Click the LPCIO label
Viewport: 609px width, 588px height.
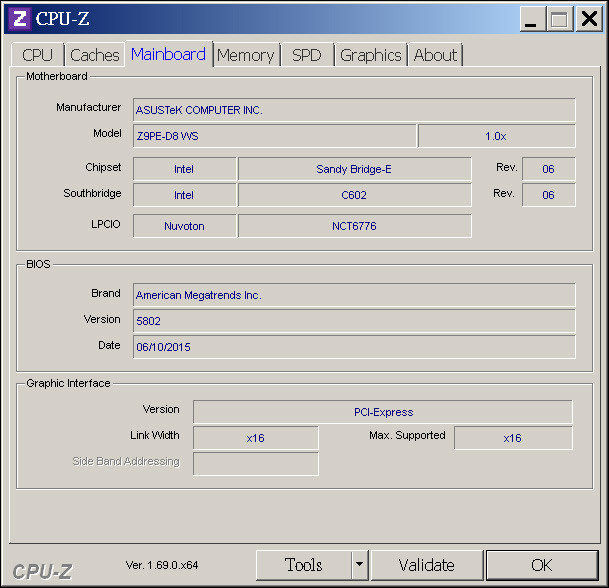pos(106,224)
